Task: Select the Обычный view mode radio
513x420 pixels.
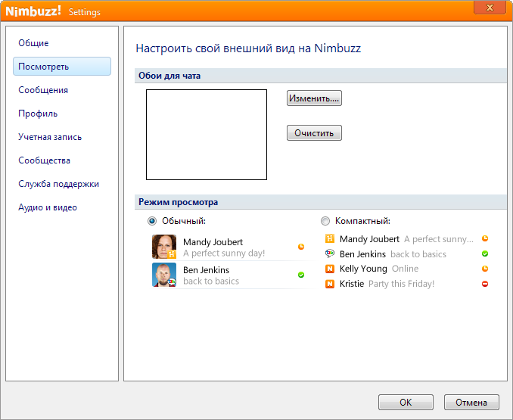Action: [152, 221]
